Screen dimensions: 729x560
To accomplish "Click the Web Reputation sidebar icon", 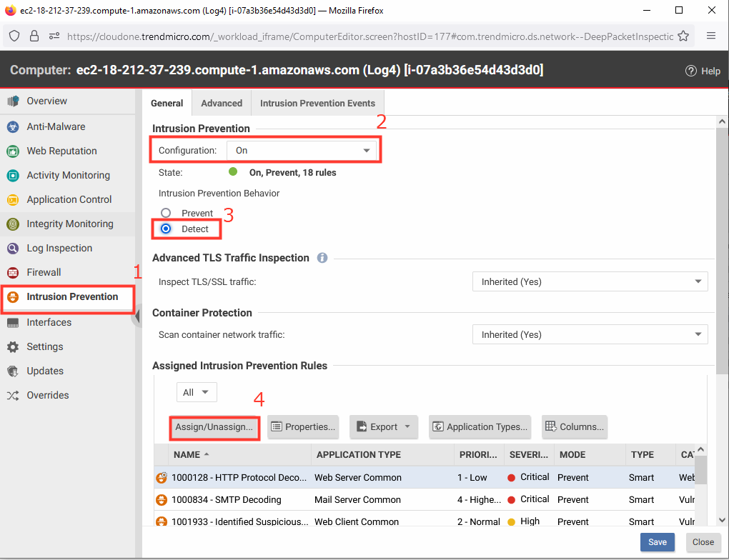I will (13, 151).
